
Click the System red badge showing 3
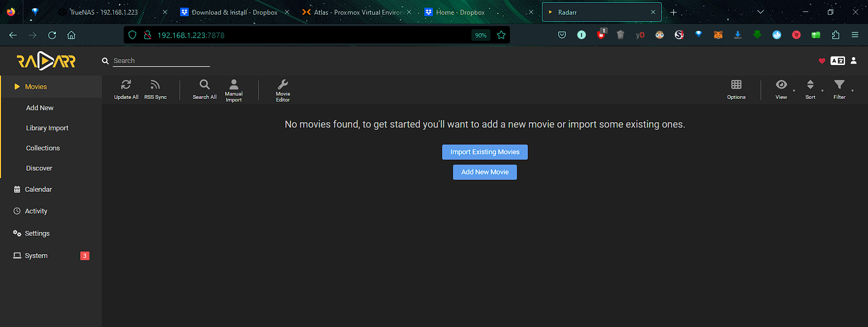[x=85, y=256]
